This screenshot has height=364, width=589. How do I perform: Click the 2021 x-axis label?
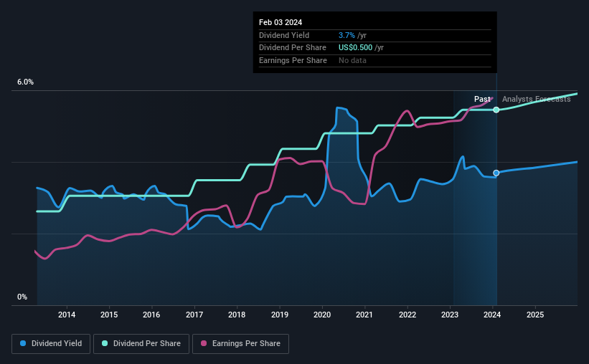point(364,315)
